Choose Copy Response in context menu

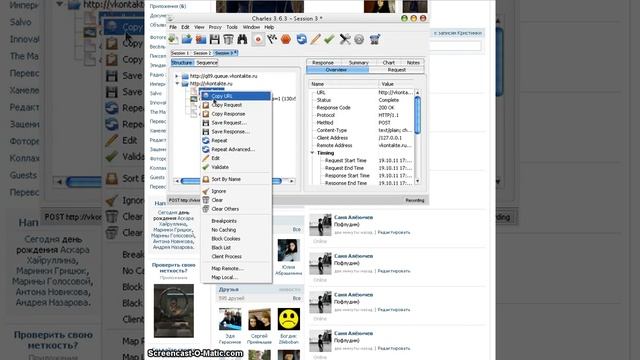pyautogui.click(x=236, y=114)
